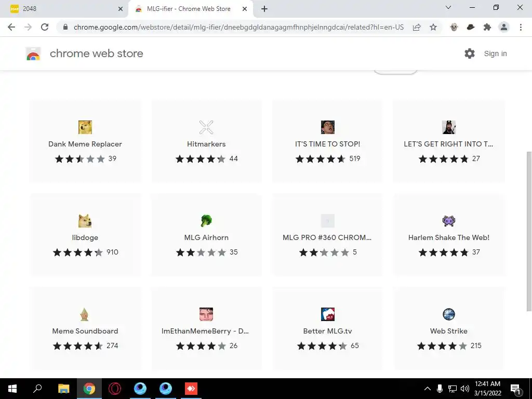
Task: Click the LET'S GET RIGHT INTO T... icon
Action: click(448, 127)
